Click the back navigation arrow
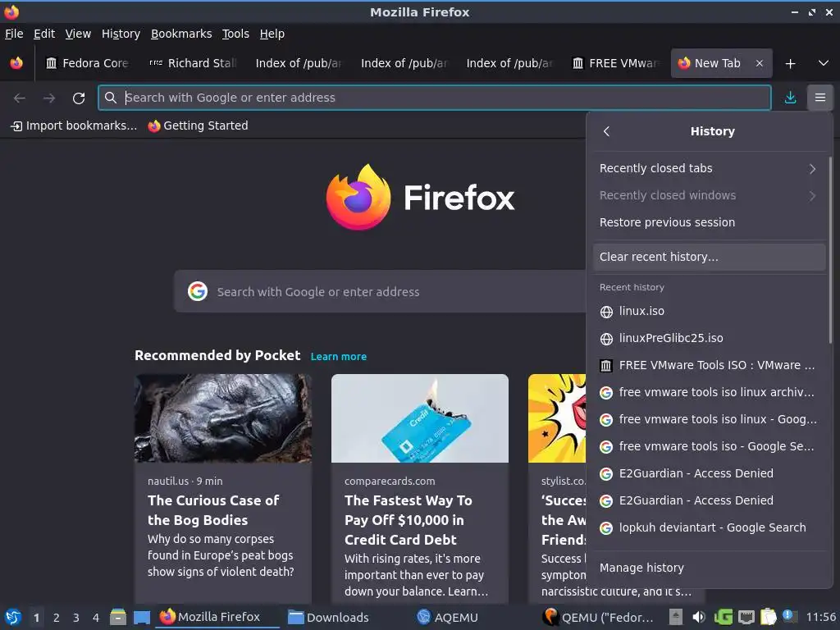 pyautogui.click(x=20, y=98)
